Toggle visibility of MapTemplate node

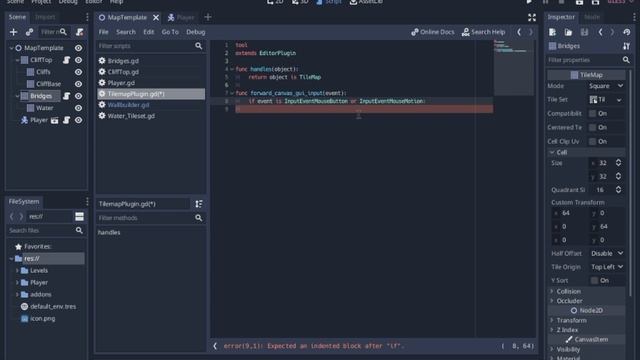(78, 48)
